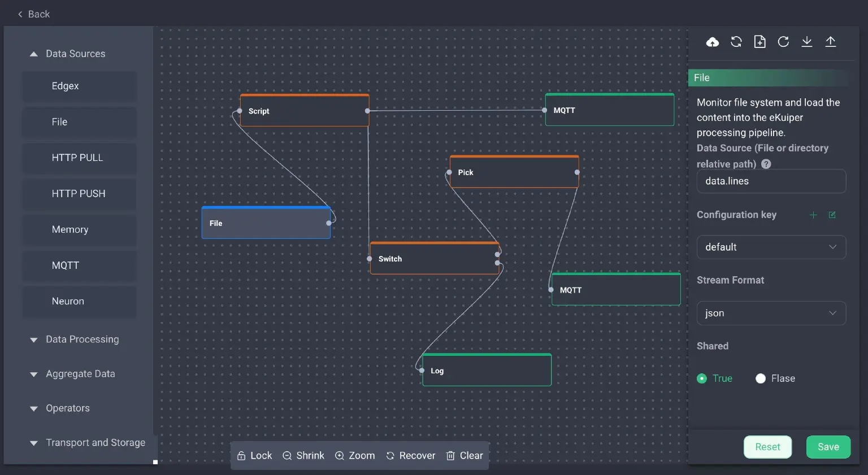The height and width of the screenshot is (475, 868).
Task: Select True for the Shared option
Action: point(702,378)
